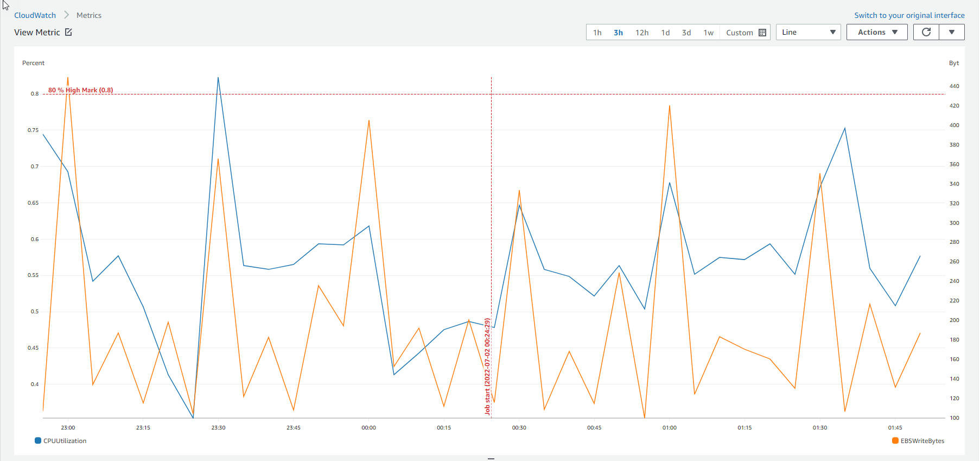The height and width of the screenshot is (461, 980).
Task: Click the View Metric title text
Action: [37, 32]
